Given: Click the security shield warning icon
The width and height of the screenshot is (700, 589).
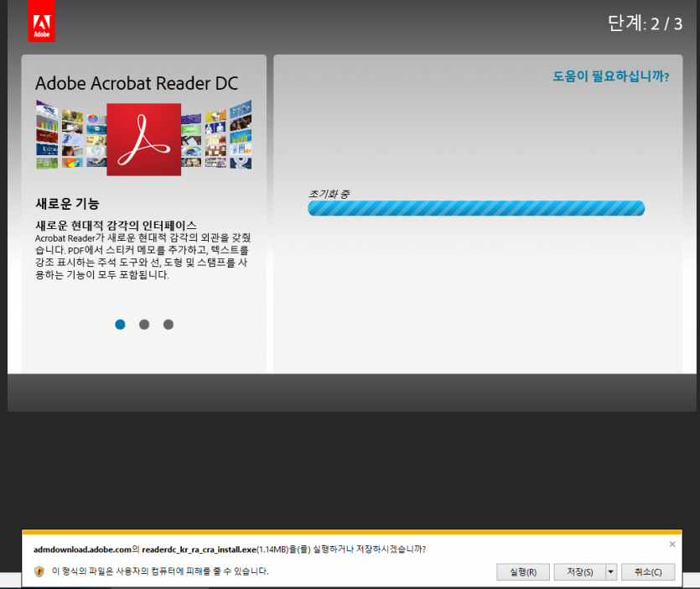Looking at the screenshot, I should (39, 571).
